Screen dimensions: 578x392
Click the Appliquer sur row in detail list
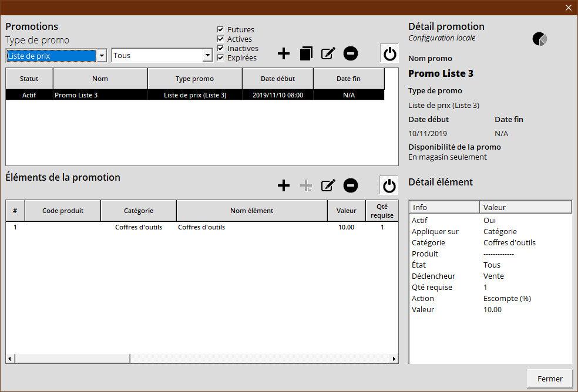[490, 231]
